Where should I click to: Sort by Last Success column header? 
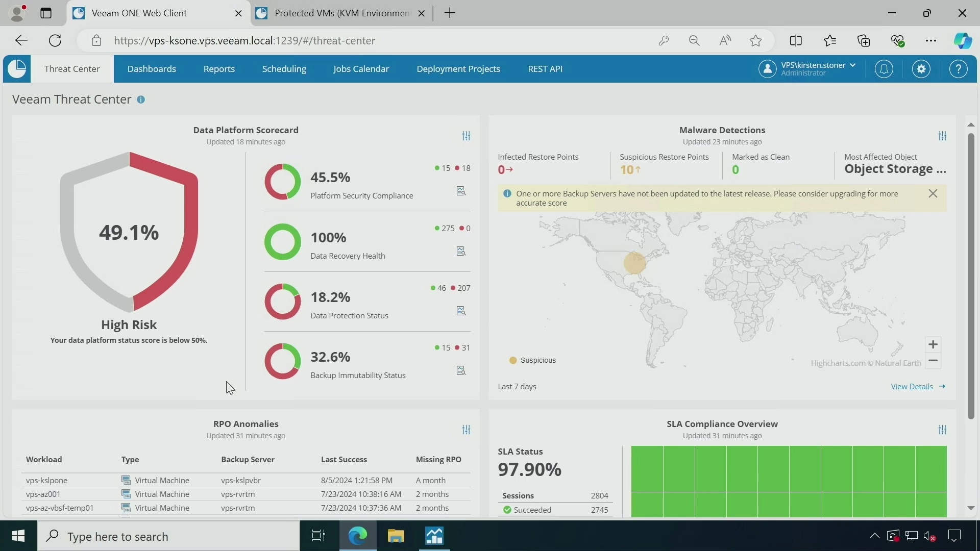pyautogui.click(x=344, y=460)
